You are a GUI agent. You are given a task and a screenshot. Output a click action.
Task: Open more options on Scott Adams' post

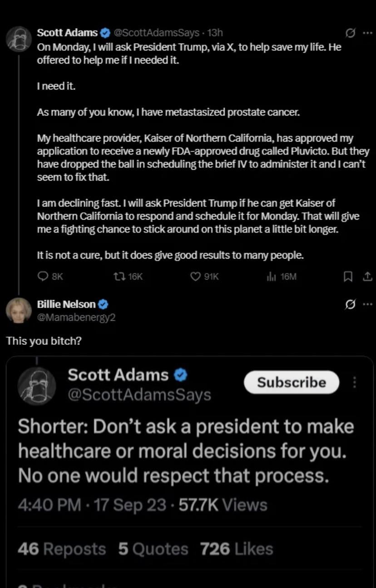[x=367, y=33]
